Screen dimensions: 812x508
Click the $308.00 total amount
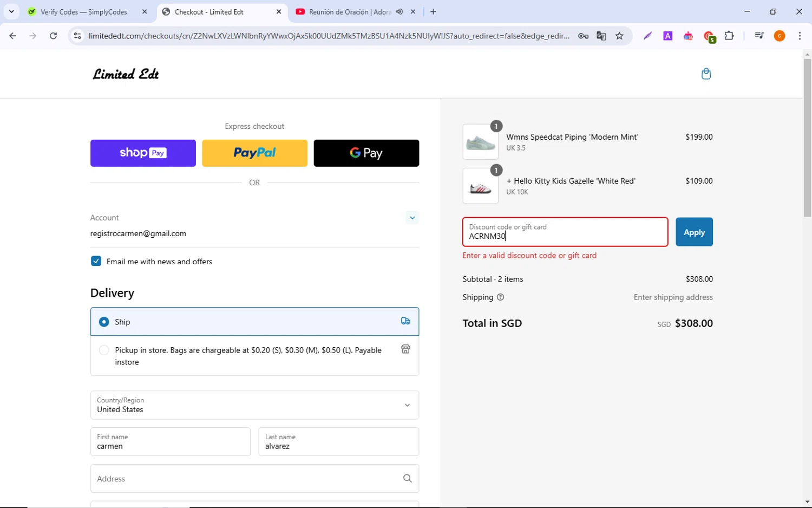[694, 323]
